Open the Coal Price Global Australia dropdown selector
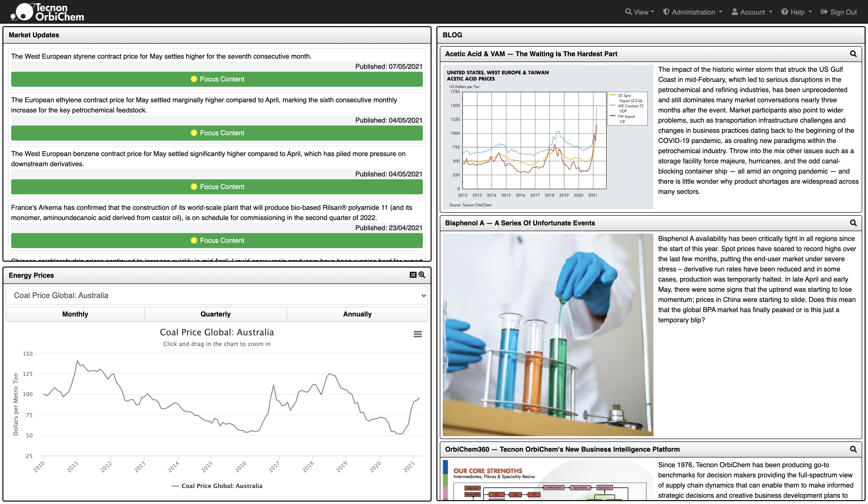868x504 pixels. coord(217,295)
